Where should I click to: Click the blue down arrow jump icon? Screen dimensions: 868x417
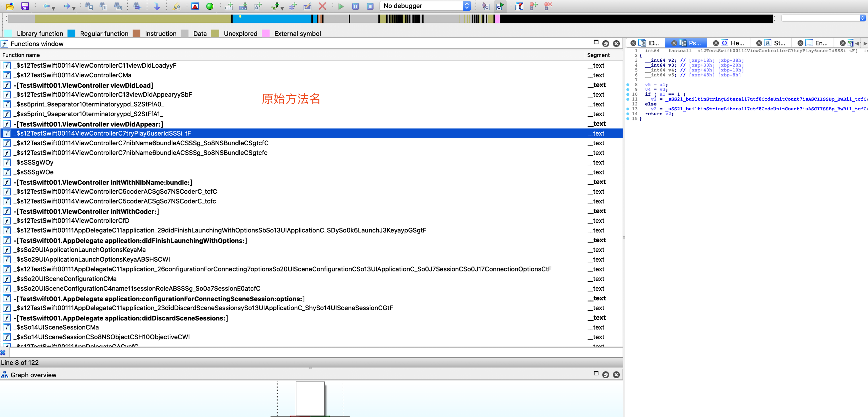(x=157, y=6)
